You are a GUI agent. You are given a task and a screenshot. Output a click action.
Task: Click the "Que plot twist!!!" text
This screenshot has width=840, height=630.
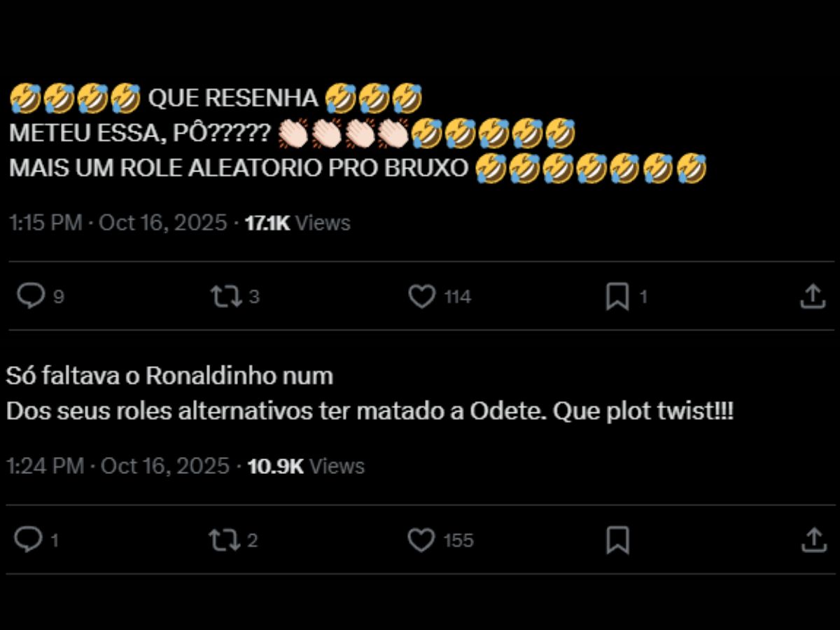(x=643, y=411)
